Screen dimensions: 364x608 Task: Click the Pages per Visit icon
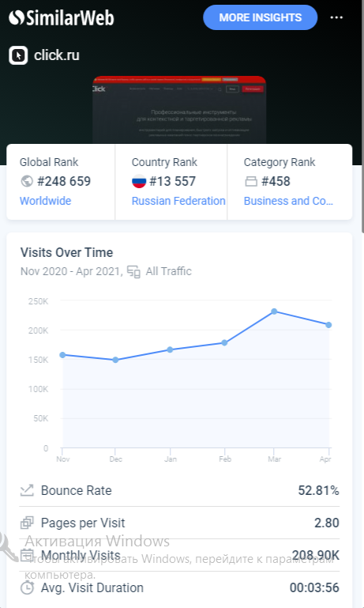click(27, 523)
